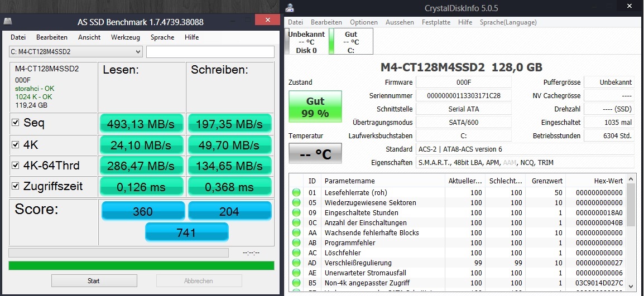Open Optionen menu in CrystalDiskInfo
Screen dimensions: 644x296
pyautogui.click(x=363, y=22)
